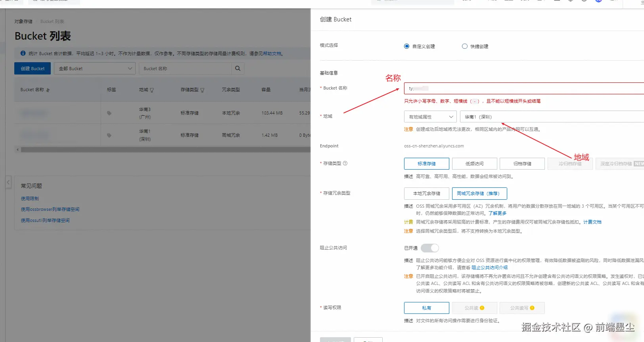Click 对象存储 breadcrumb
644x342 pixels.
23,21
